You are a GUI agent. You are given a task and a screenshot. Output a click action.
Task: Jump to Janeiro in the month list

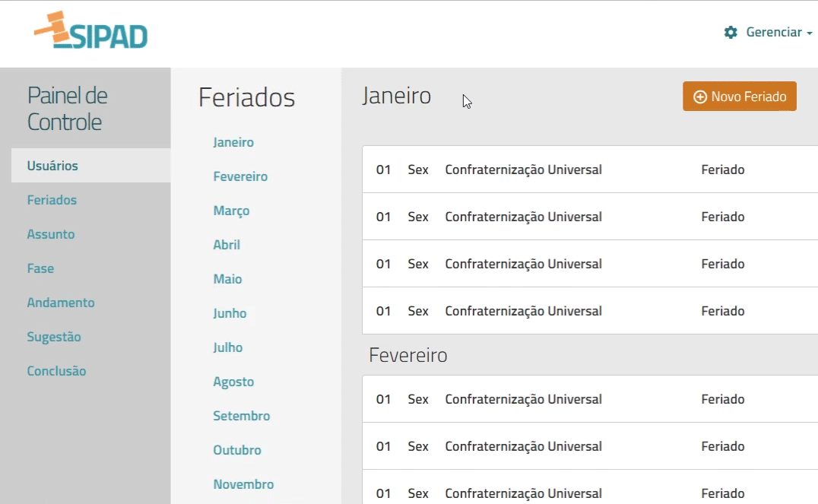click(233, 142)
